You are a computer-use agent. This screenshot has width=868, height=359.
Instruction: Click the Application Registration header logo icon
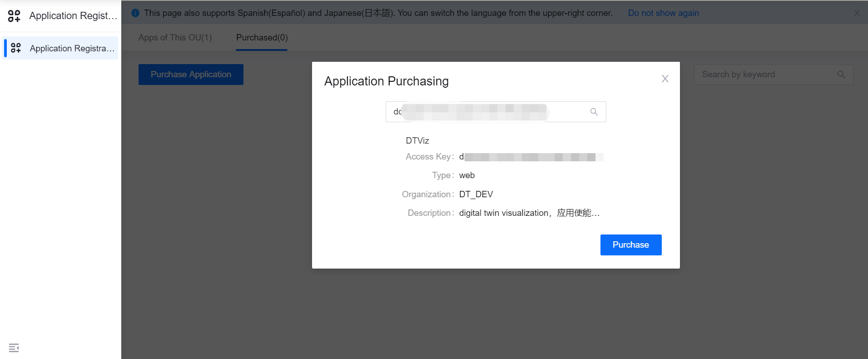[x=14, y=16]
